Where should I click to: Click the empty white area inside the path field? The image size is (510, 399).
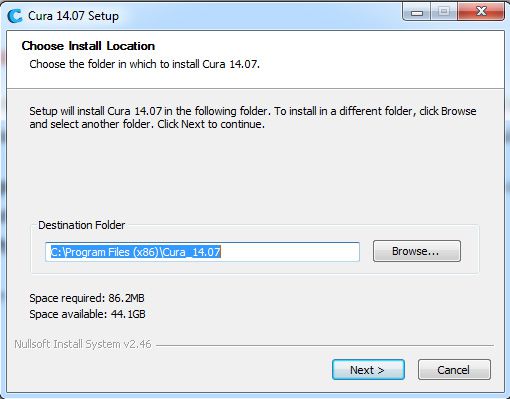(290, 252)
